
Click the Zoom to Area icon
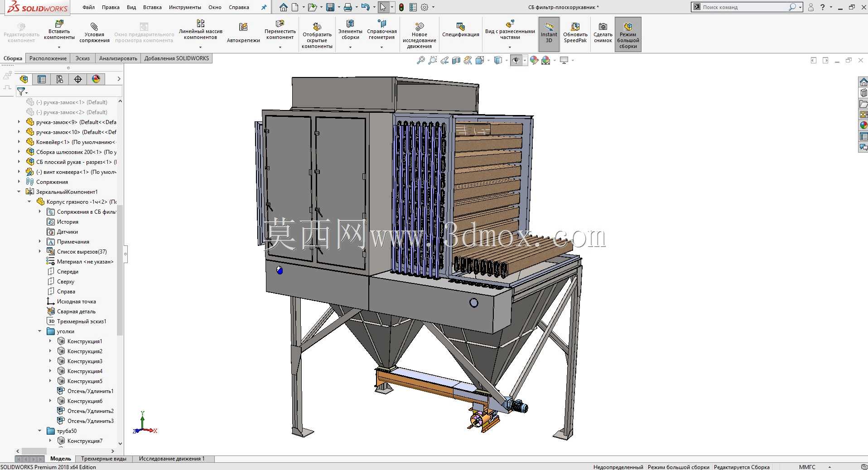click(x=433, y=60)
